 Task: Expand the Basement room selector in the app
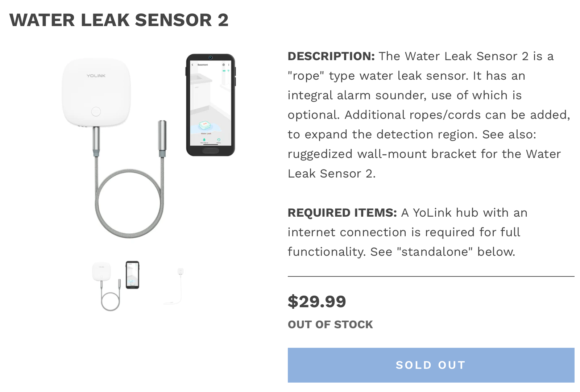pyautogui.click(x=202, y=65)
